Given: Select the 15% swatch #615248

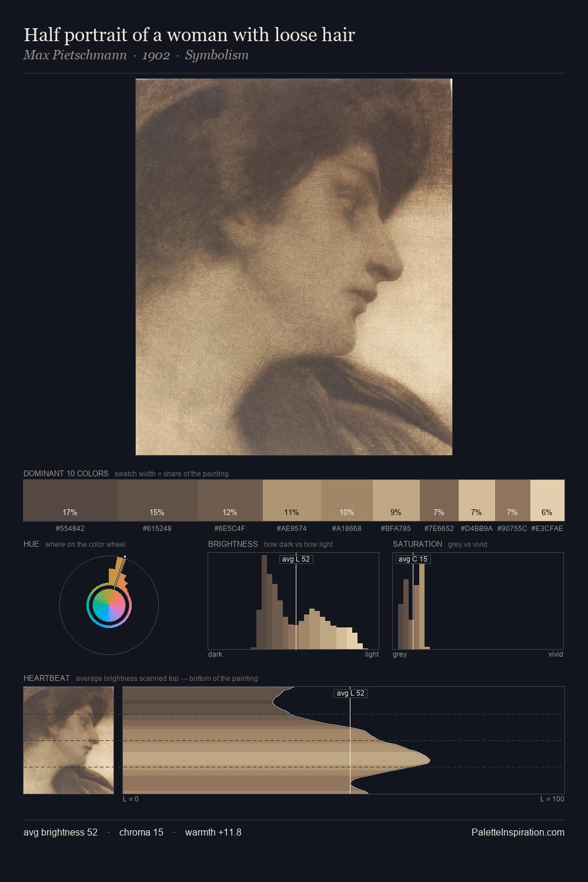Looking at the screenshot, I should tap(157, 500).
